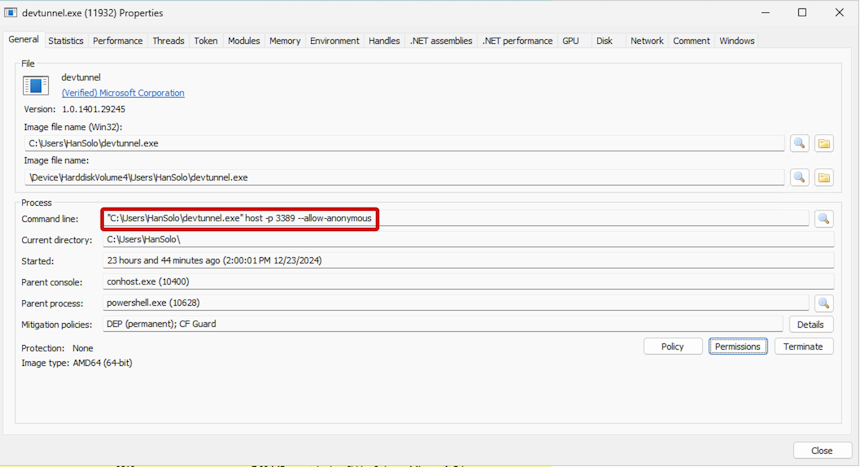Switch to the Threads tab

click(x=168, y=41)
